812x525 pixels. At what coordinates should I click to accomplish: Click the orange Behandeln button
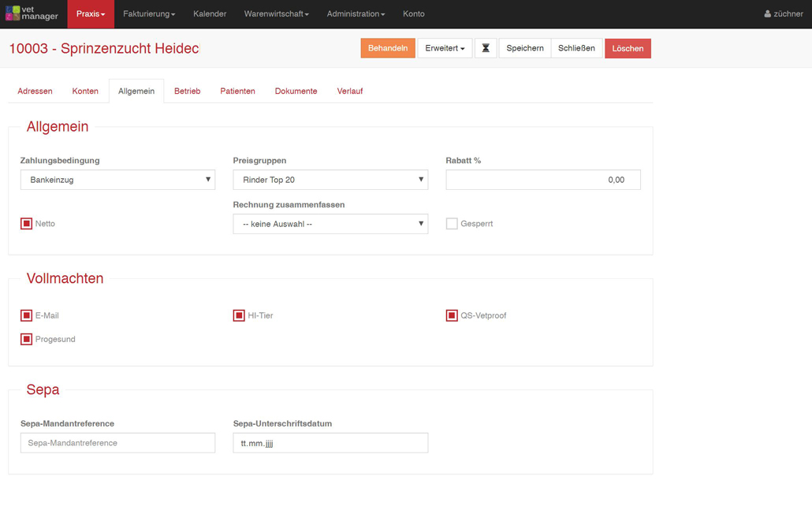tap(388, 48)
